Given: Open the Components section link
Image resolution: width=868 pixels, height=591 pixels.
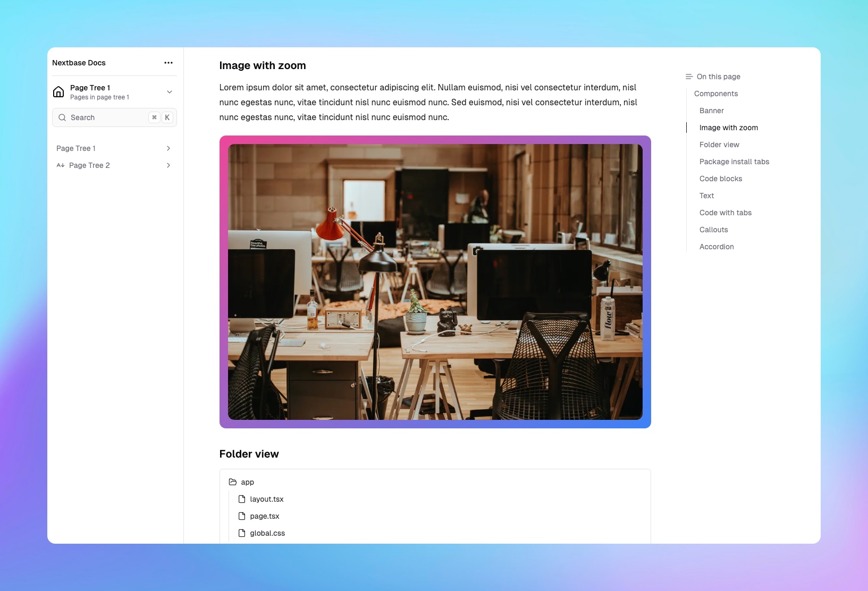Looking at the screenshot, I should 715,94.
